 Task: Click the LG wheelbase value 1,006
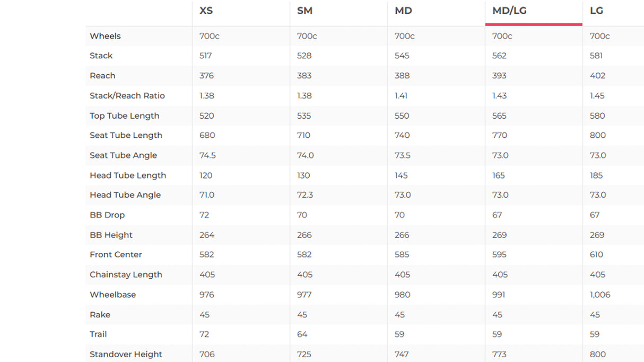tap(600, 295)
